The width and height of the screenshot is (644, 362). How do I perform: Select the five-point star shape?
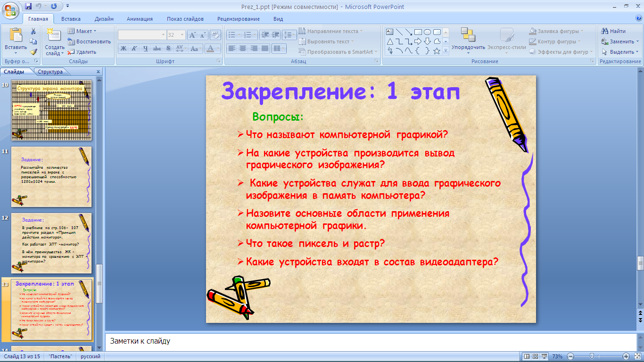coord(437,51)
